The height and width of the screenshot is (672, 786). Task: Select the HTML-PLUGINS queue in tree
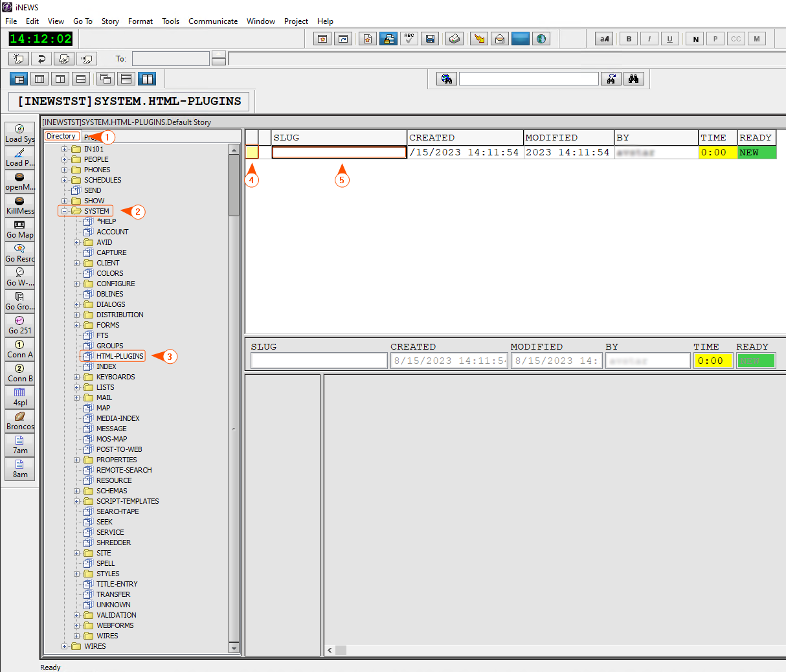(120, 356)
